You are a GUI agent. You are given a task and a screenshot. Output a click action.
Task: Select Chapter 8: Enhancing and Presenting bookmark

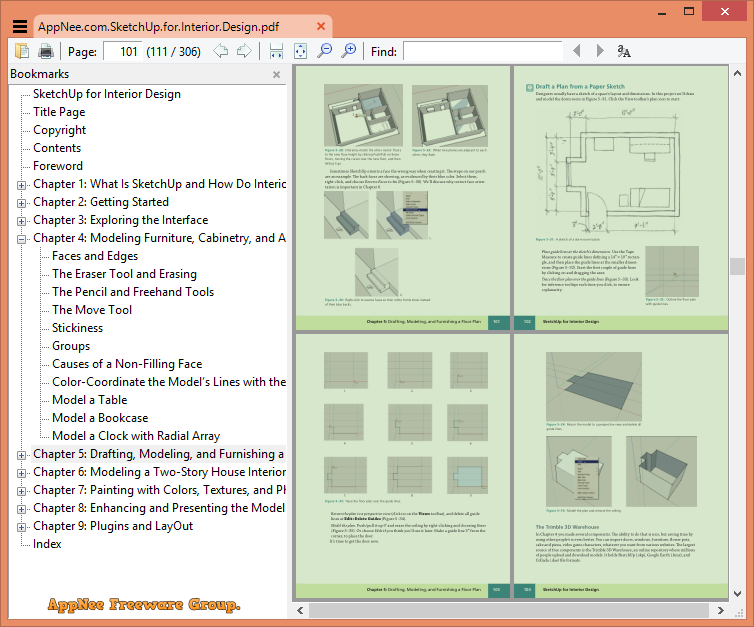tap(159, 508)
